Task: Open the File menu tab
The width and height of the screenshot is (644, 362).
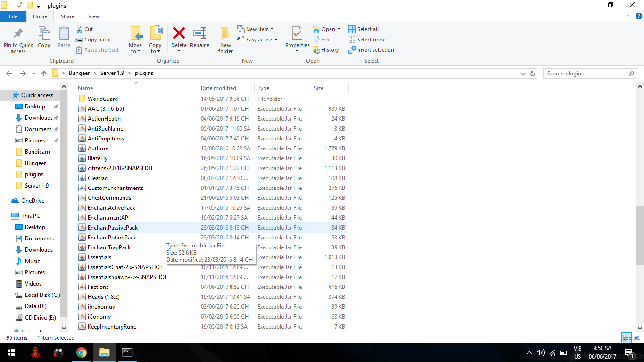Action: click(x=13, y=16)
